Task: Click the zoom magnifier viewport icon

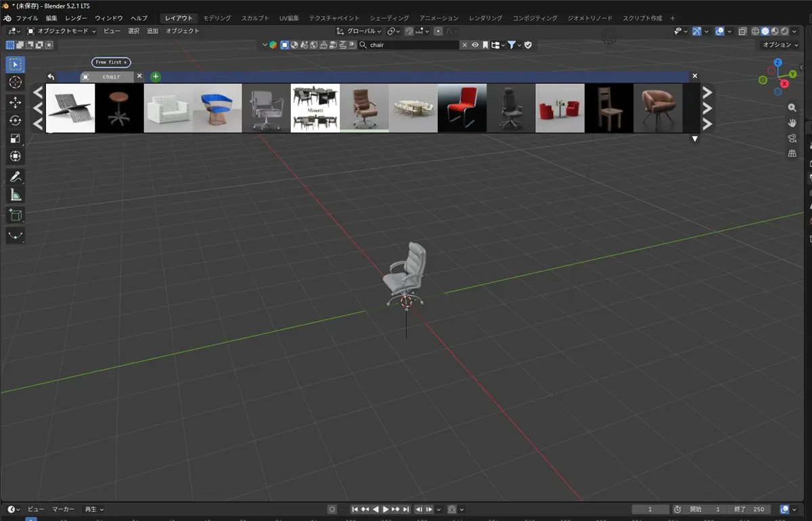Action: 792,108
